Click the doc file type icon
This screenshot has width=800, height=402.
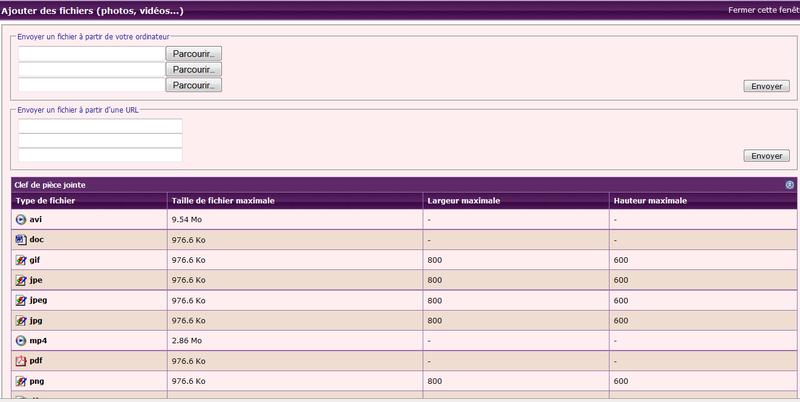coord(20,239)
